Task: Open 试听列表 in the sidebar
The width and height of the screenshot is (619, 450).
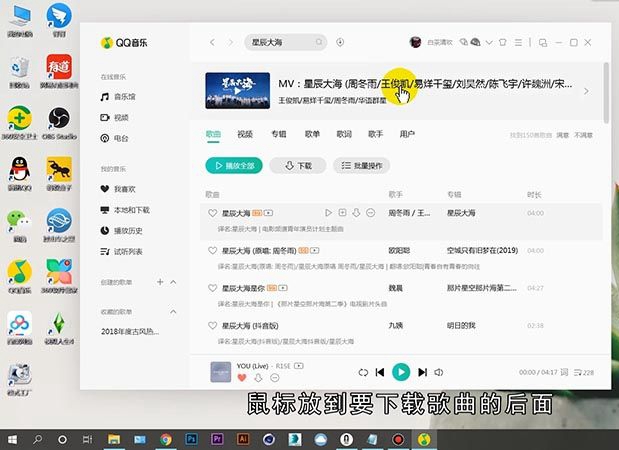Action: click(122, 251)
